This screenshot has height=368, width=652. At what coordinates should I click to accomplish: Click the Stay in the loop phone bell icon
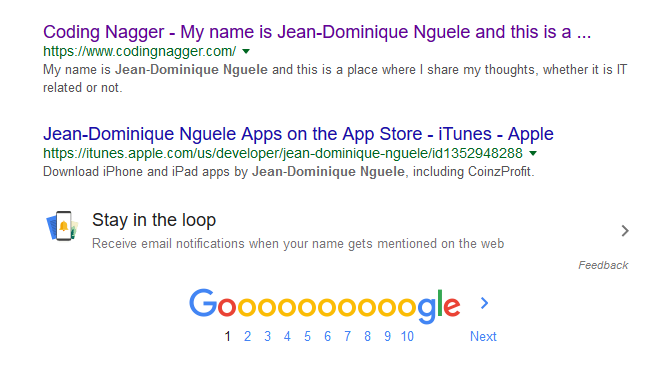click(x=62, y=226)
